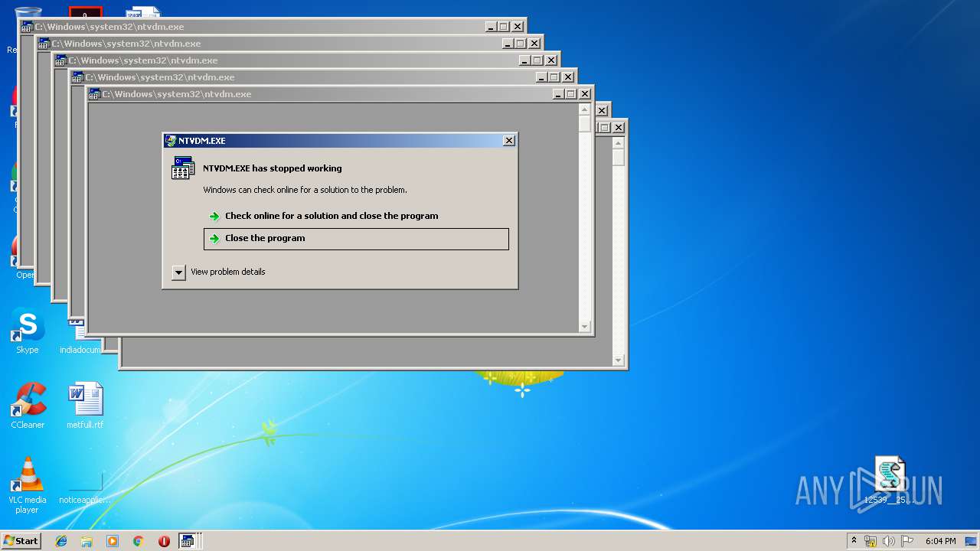Click scroll-up arrow of frontmost ntvdm.exe window
Viewport: 980px width, 551px height.
pyautogui.click(x=585, y=109)
